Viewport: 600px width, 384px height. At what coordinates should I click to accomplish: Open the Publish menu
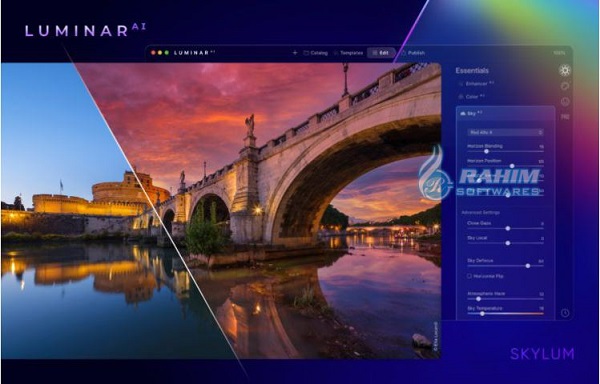pos(413,53)
